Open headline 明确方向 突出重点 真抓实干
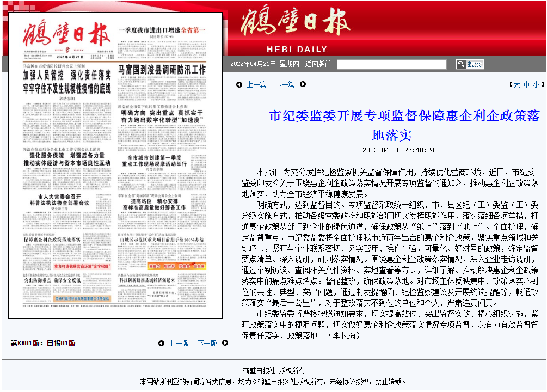Viewport: 547px width, 392px height. tap(162, 113)
